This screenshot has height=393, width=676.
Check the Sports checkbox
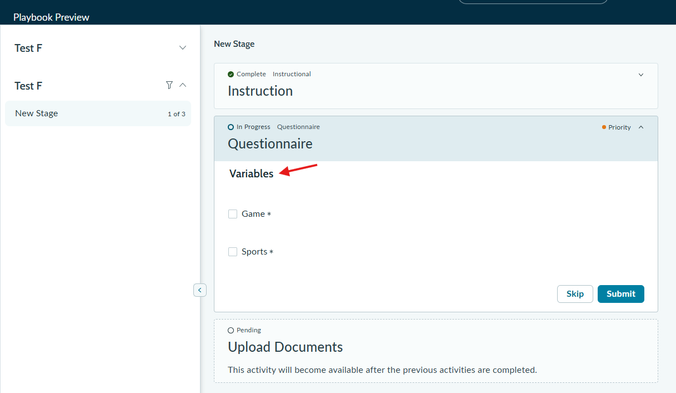click(232, 252)
